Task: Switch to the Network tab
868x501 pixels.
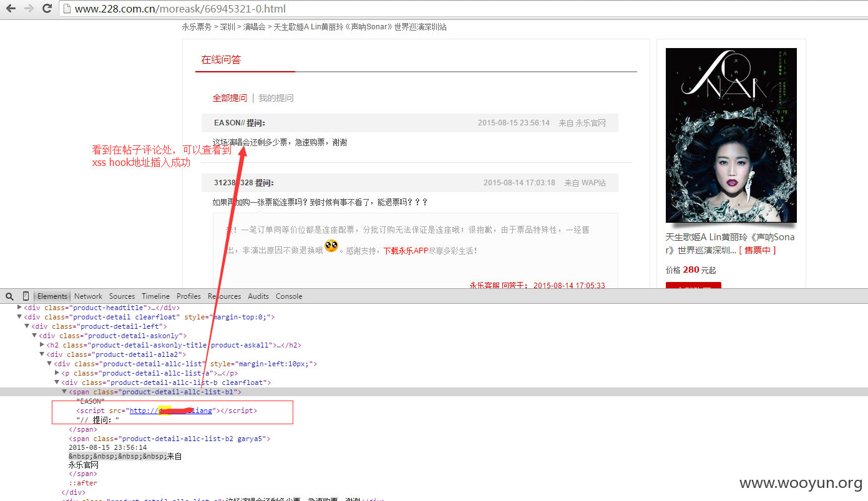Action: click(x=88, y=296)
